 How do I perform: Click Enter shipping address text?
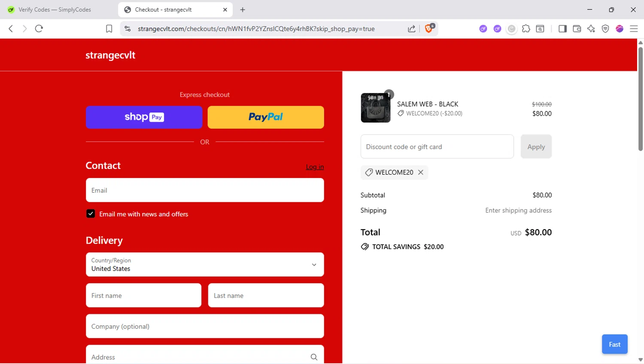[x=518, y=210]
